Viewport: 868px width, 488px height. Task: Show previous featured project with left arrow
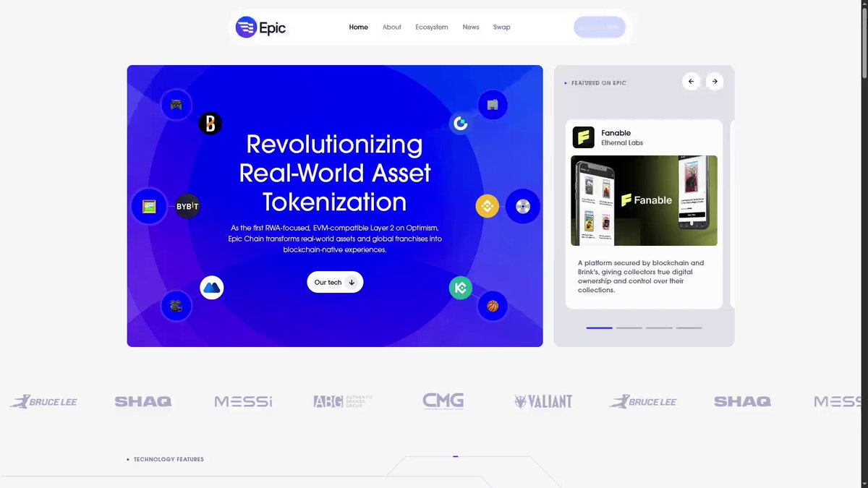(x=691, y=82)
